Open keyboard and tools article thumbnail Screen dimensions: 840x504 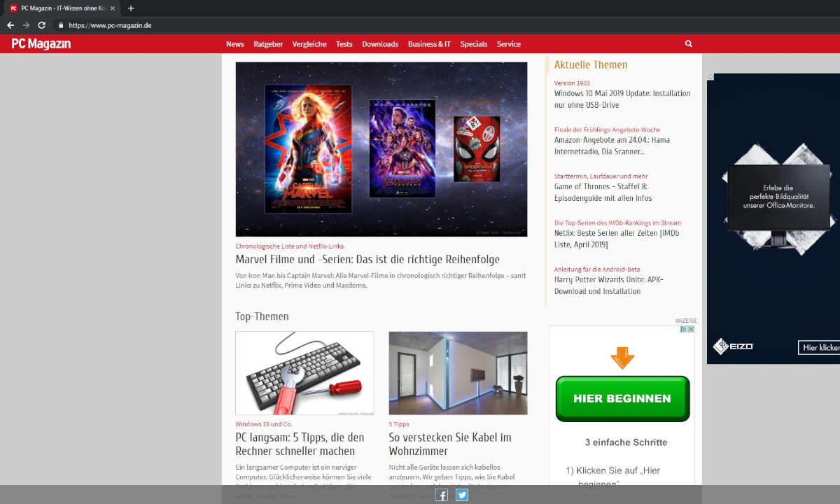coord(304,373)
